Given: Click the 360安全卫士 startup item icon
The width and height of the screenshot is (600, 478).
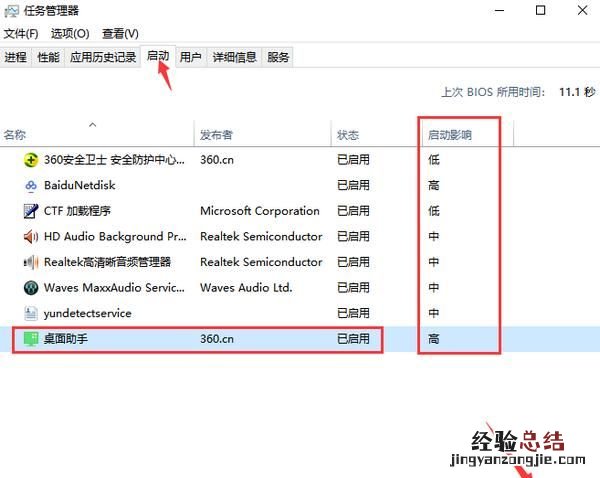Looking at the screenshot, I should [29, 160].
